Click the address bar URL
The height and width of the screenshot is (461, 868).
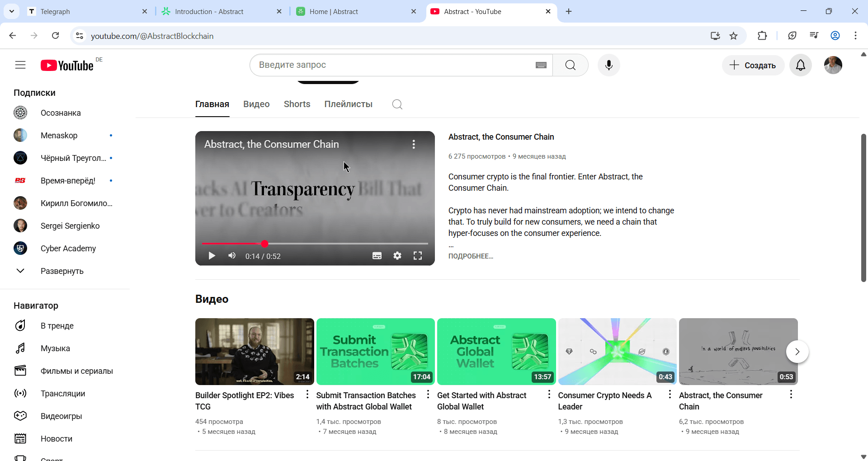click(152, 36)
